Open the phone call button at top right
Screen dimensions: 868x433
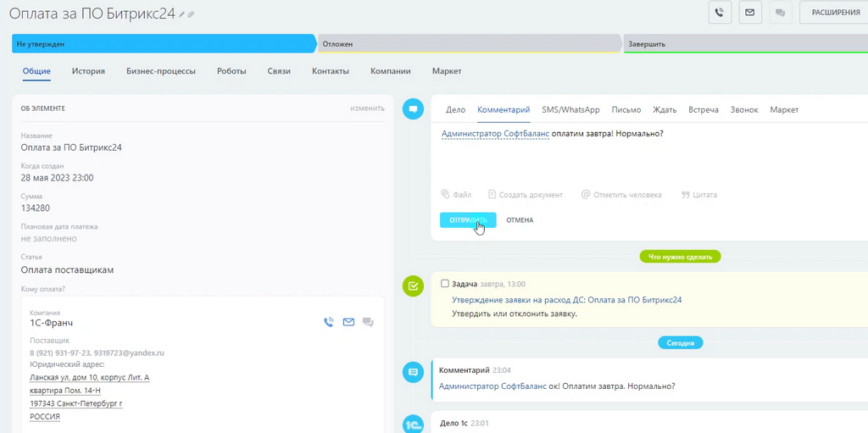click(x=720, y=12)
